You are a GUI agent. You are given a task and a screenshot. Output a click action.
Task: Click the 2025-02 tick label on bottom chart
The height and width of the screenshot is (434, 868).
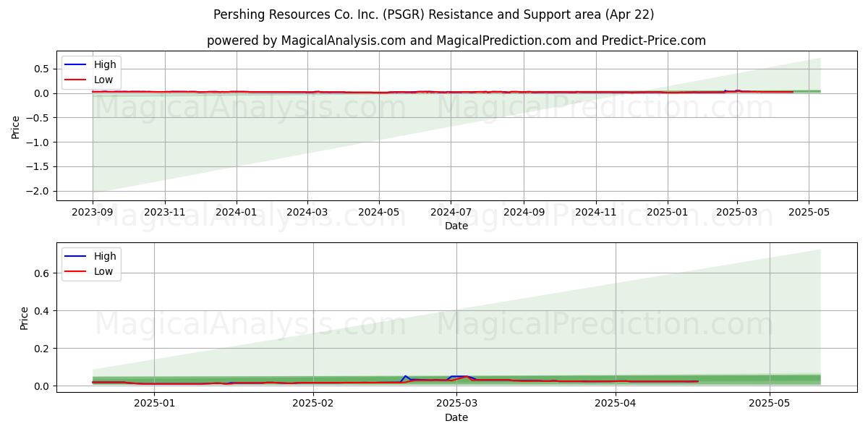(x=313, y=404)
